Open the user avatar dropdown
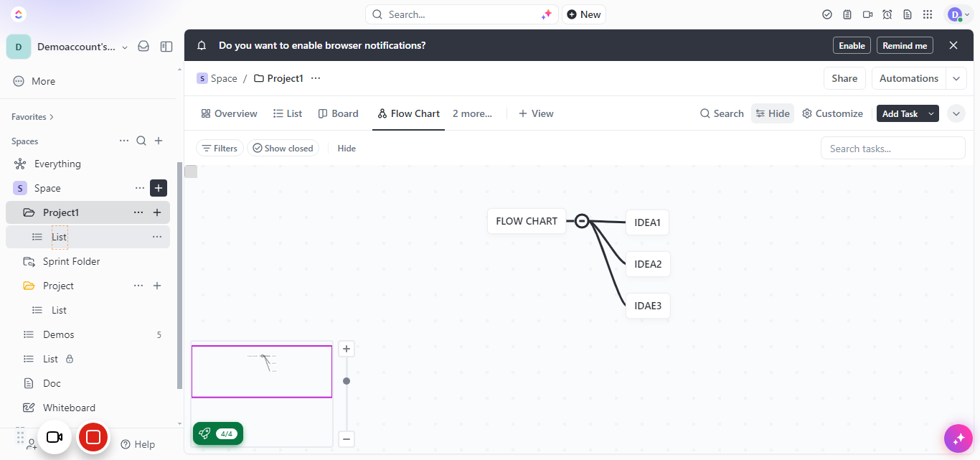980x460 pixels. (958, 14)
